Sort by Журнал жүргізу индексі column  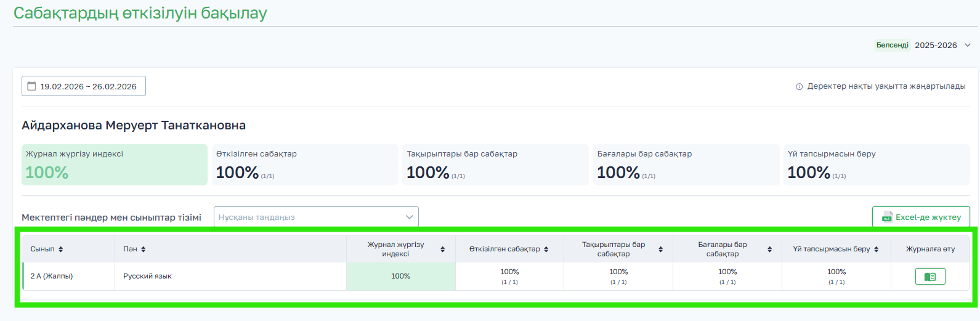tap(442, 250)
